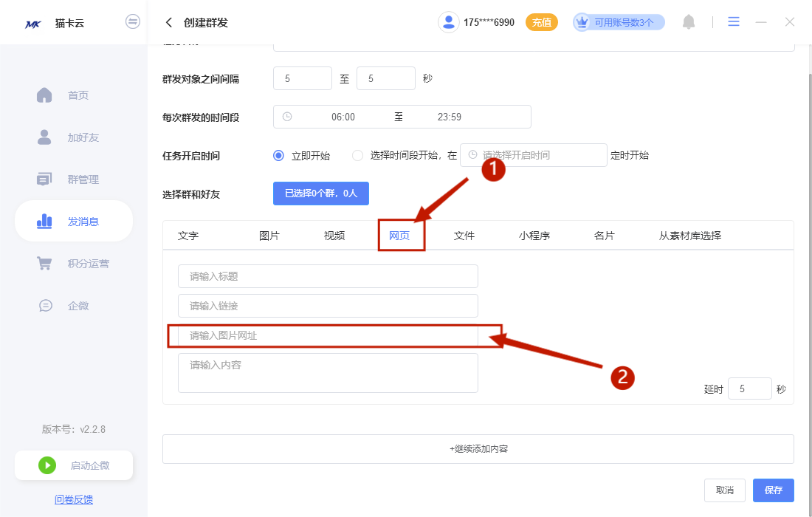The width and height of the screenshot is (812, 517).
Task: Click the 选择群和好友 label
Action: [x=191, y=194]
